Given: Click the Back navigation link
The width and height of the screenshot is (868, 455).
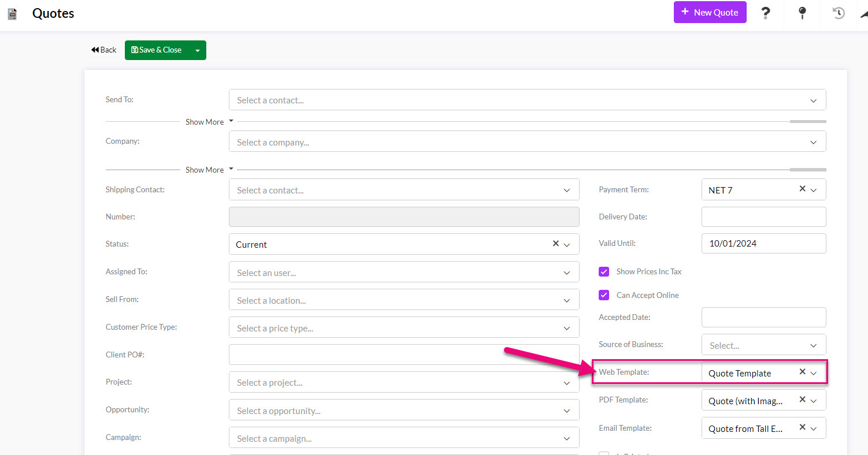Looking at the screenshot, I should coord(103,50).
